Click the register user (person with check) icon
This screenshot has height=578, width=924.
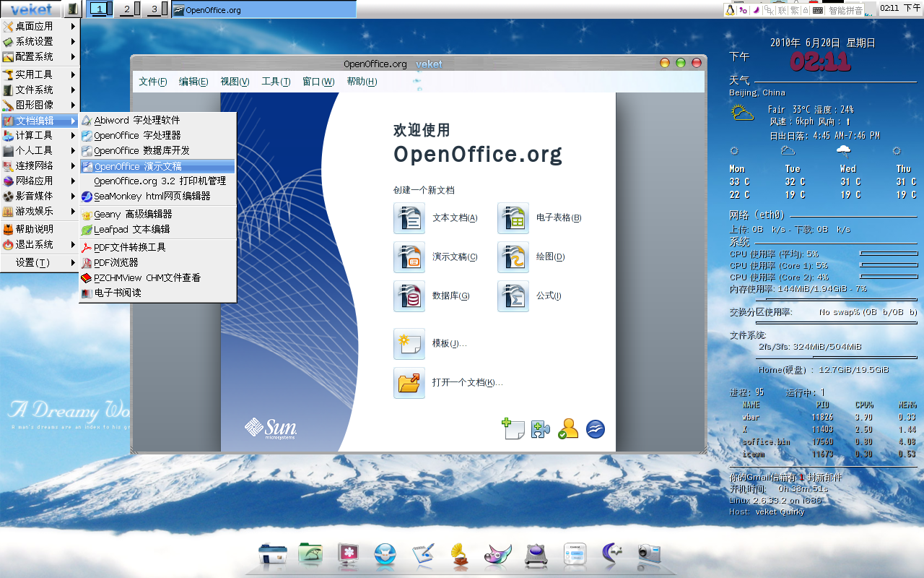(x=568, y=429)
